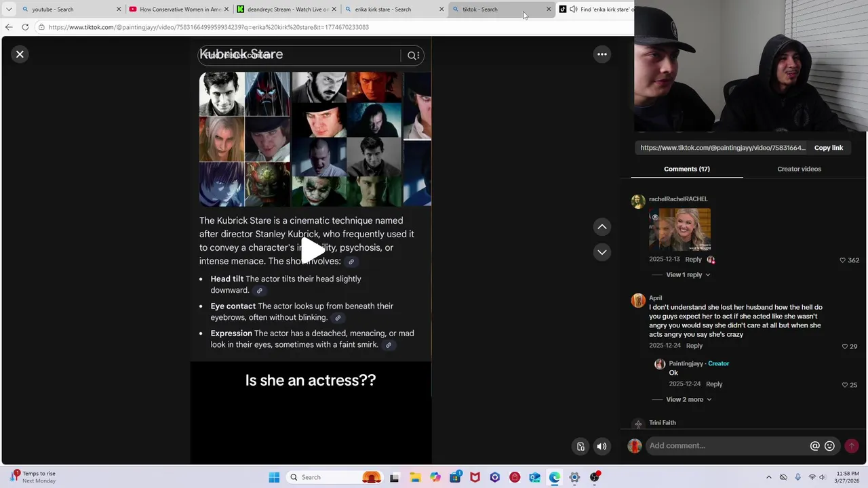Open Wi-Fi network settings in system tray
Image resolution: width=868 pixels, height=488 pixels.
(812, 477)
